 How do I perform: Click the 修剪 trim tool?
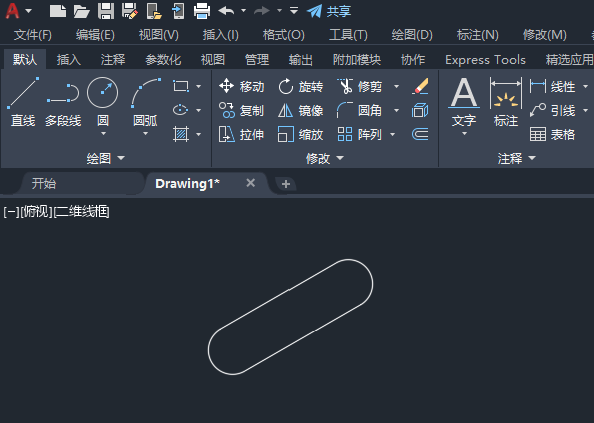click(x=360, y=86)
